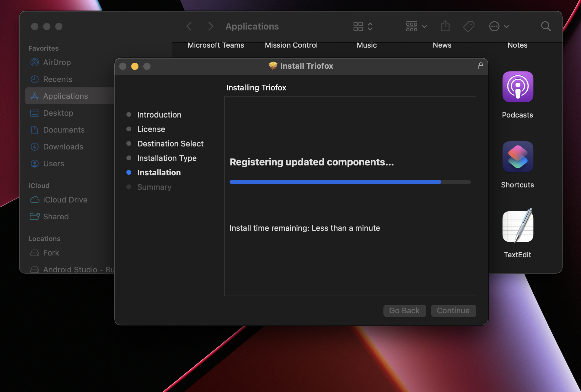This screenshot has width=581, height=392.
Task: Open the Finder group-by grid dropdown
Action: [x=416, y=26]
